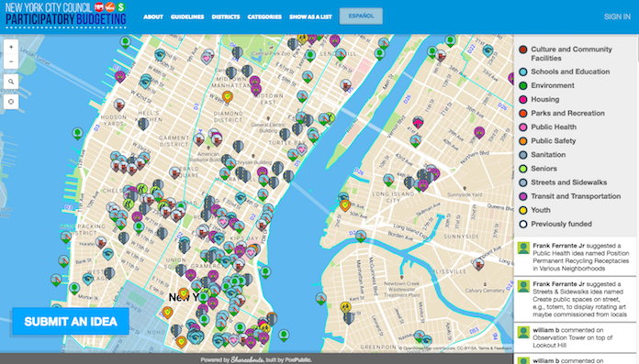The image size is (639, 364).
Task: Click Frank Ferrante Jr's avatar on Public Health post
Action: (x=523, y=248)
